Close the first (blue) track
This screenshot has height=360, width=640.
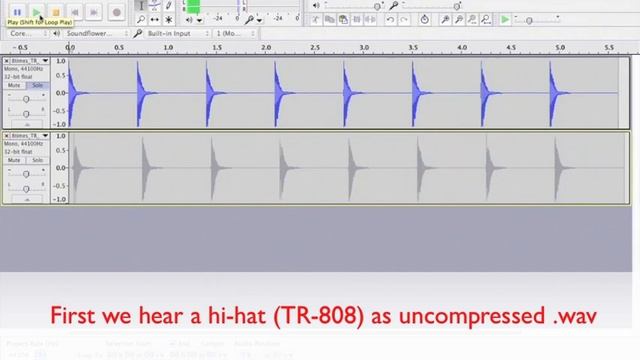7,61
